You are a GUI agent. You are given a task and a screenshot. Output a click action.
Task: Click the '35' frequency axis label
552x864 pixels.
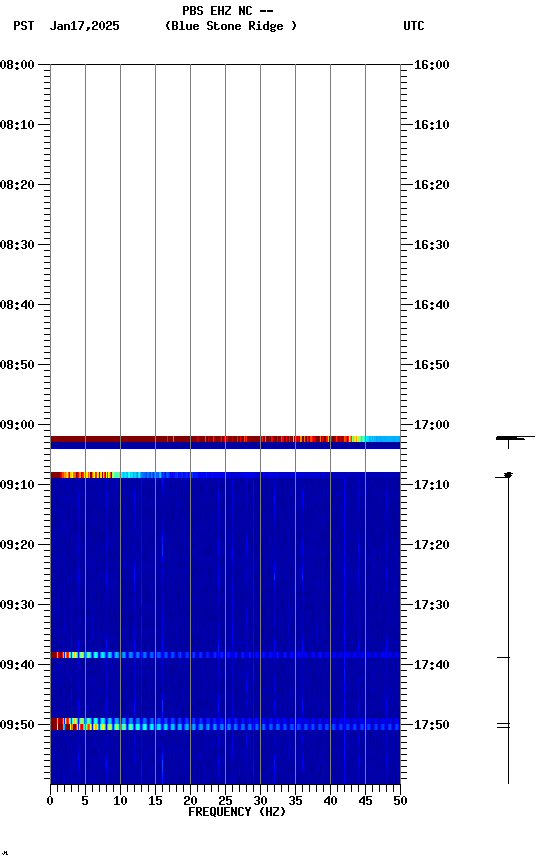295,801
